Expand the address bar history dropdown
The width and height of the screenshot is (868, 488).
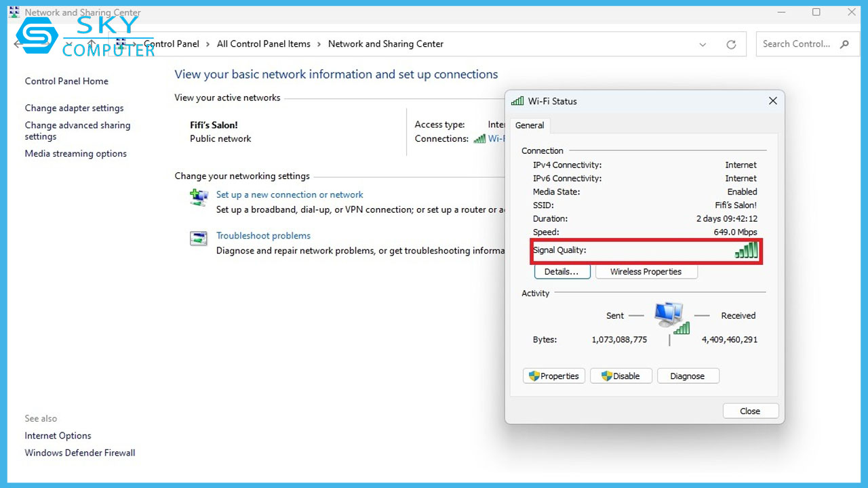tap(703, 45)
